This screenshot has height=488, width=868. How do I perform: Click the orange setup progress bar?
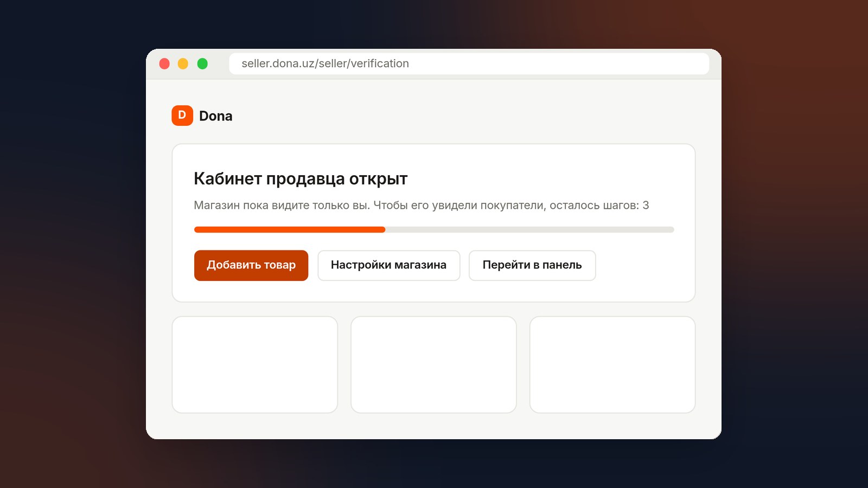[x=434, y=230]
